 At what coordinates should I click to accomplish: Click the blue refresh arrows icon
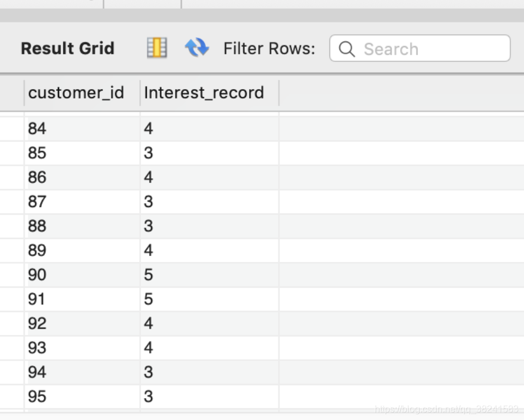pyautogui.click(x=197, y=47)
